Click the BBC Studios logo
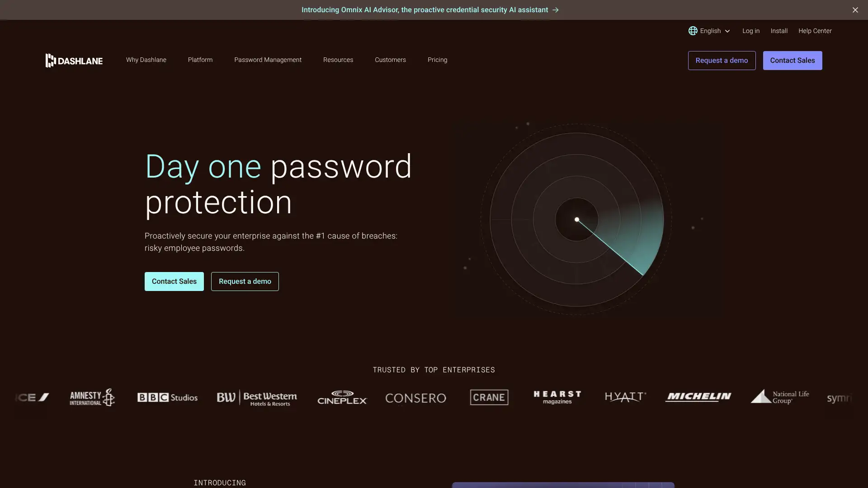 167,398
